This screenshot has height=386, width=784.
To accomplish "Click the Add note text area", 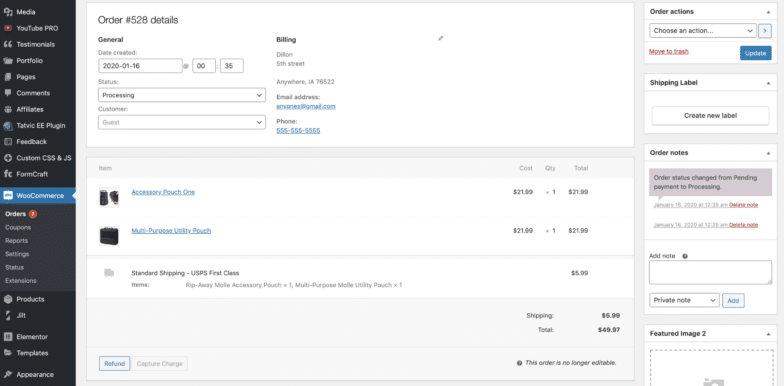I will [710, 272].
